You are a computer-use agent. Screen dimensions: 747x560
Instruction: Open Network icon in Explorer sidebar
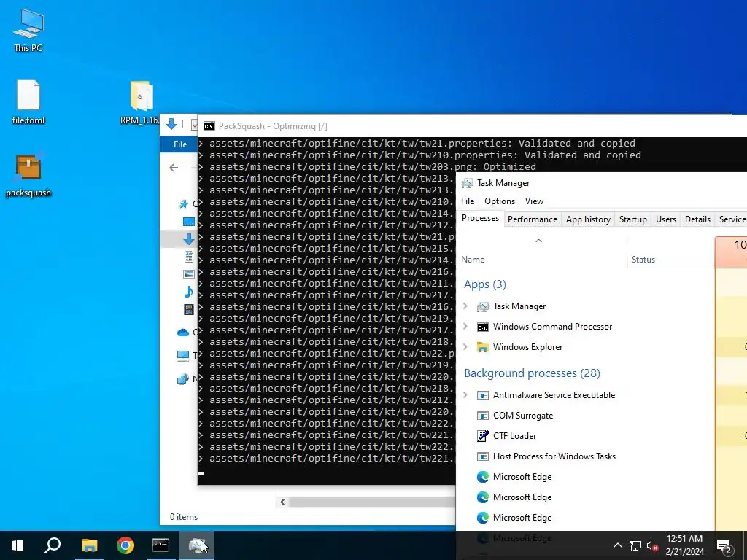(x=183, y=379)
